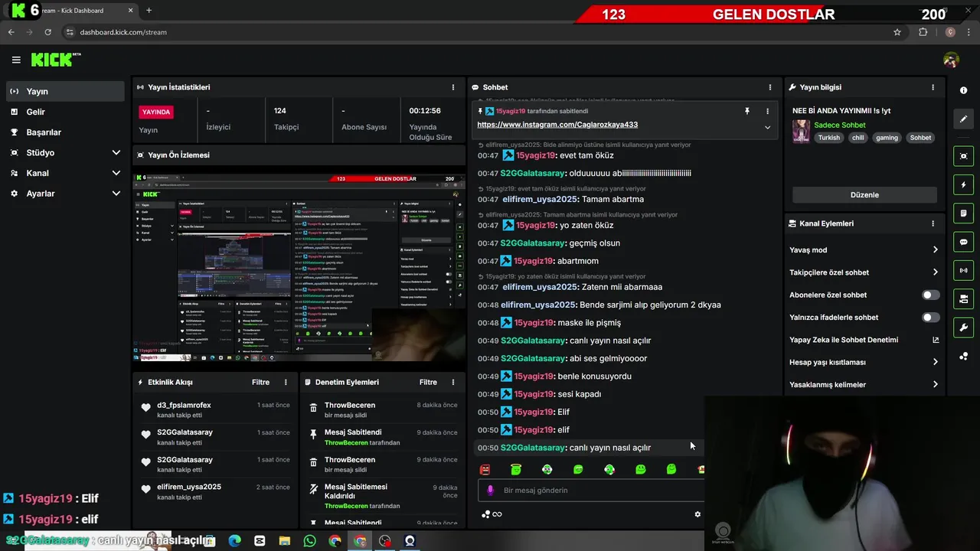Image resolution: width=980 pixels, height=551 pixels.
Task: Open the profile avatar in the top right
Action: click(x=951, y=60)
